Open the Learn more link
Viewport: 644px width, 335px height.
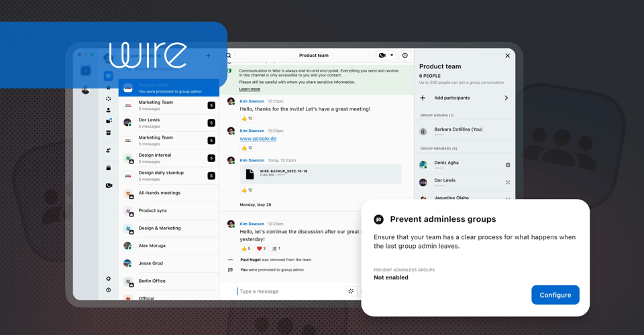click(250, 89)
